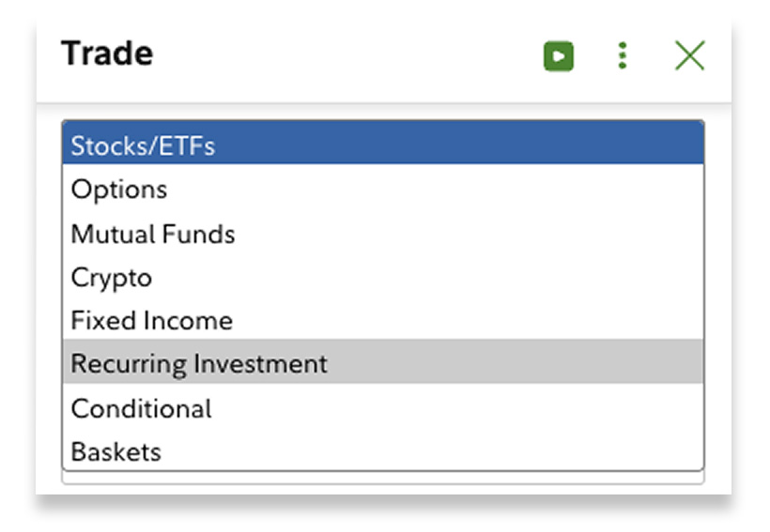
Task: Click the green video tutorial play icon
Action: pyautogui.click(x=559, y=56)
